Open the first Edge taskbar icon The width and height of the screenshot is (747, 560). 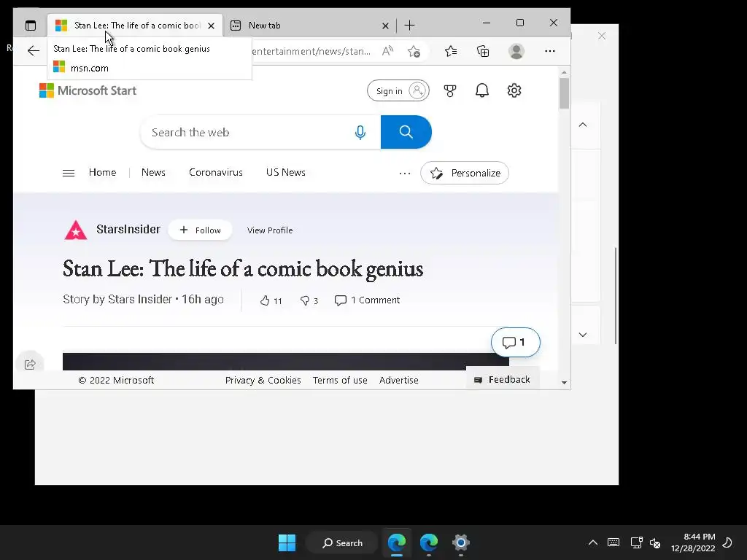point(397,542)
